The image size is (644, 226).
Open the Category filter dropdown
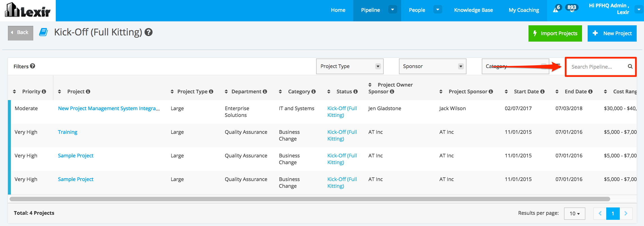tap(515, 66)
